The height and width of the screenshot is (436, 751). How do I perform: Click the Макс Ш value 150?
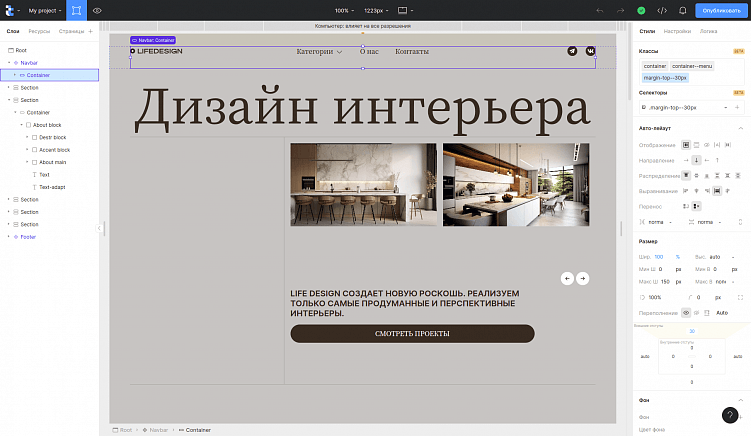pyautogui.click(x=665, y=282)
